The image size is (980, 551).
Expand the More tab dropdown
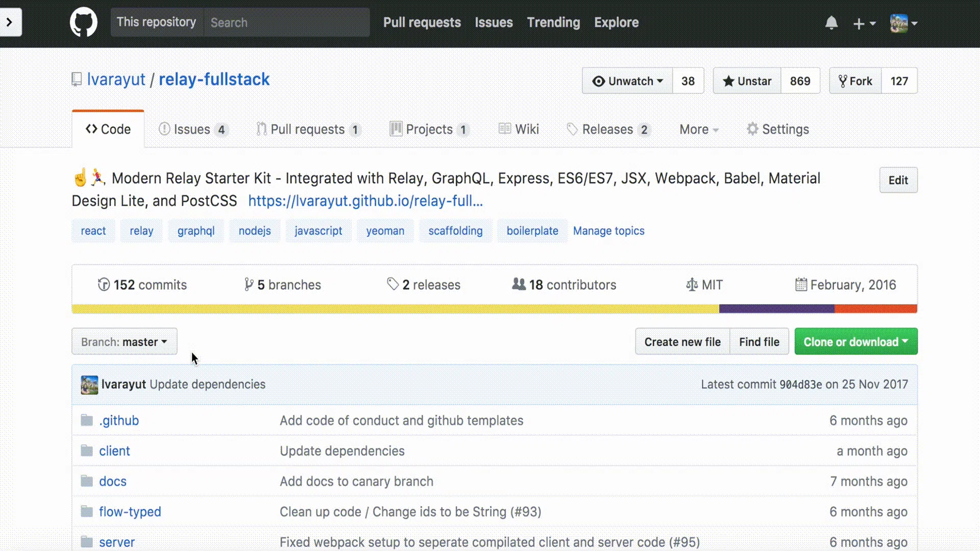pyautogui.click(x=699, y=129)
